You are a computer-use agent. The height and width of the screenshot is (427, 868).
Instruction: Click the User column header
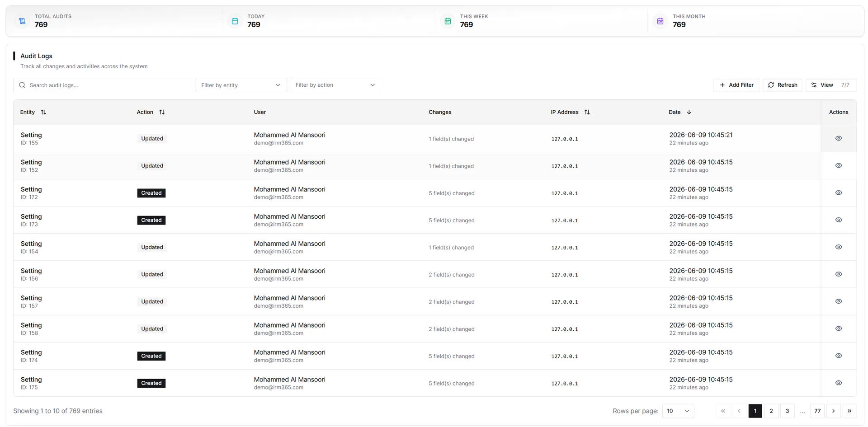[x=260, y=112]
